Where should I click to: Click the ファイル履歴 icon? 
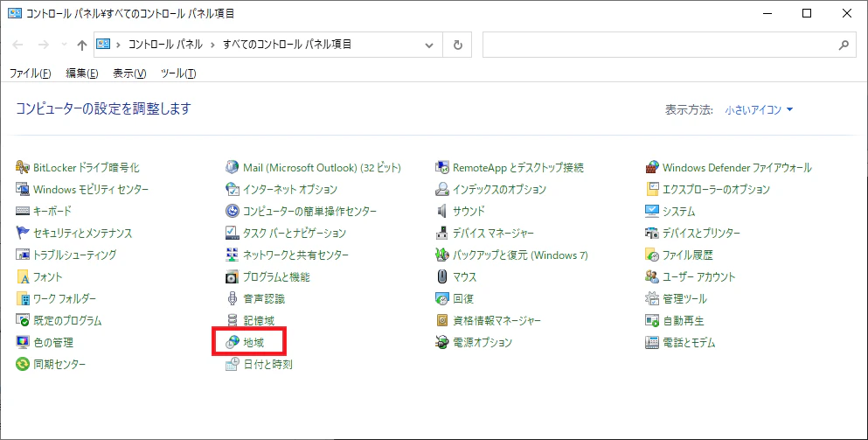(x=652, y=255)
